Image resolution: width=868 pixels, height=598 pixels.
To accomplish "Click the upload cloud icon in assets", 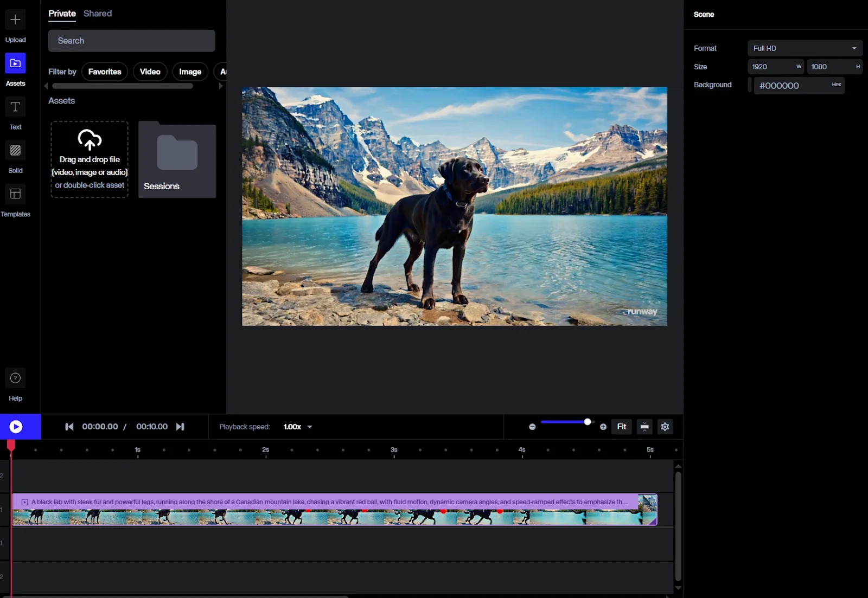I will point(90,139).
